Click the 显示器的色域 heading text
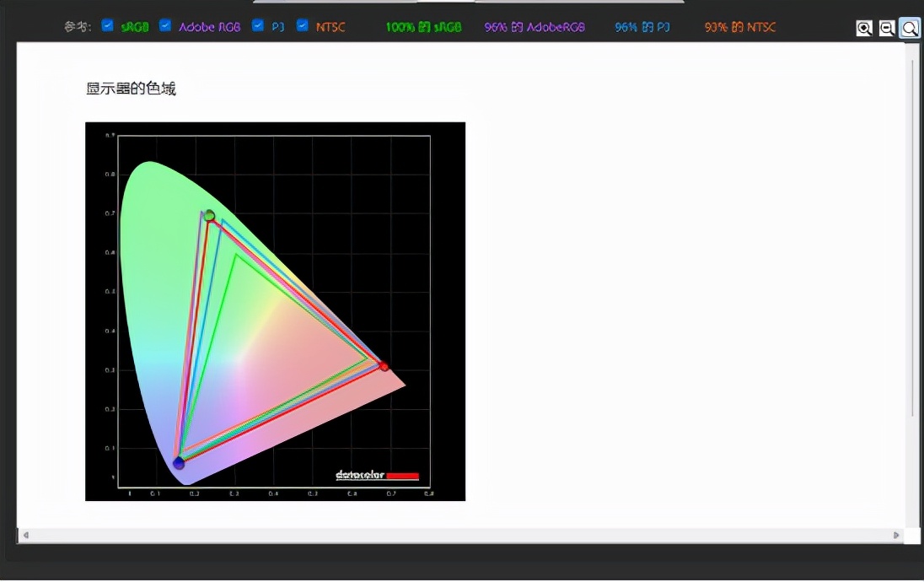This screenshot has height=582, width=924. coord(131,89)
